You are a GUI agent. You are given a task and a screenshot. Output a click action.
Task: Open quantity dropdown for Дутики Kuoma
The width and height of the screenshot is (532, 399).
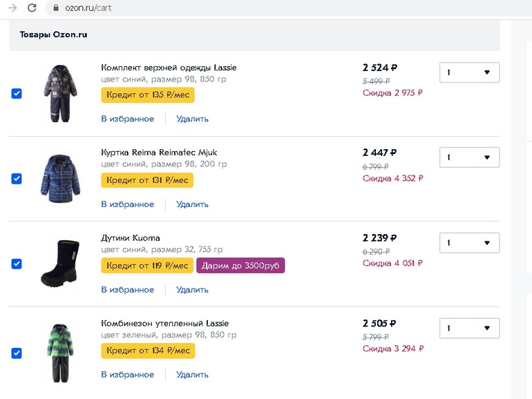click(469, 243)
